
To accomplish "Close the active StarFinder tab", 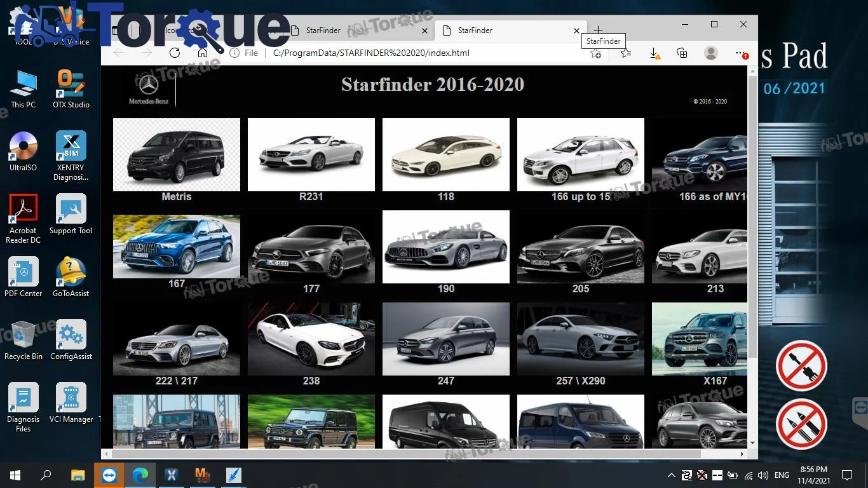I will (x=576, y=30).
